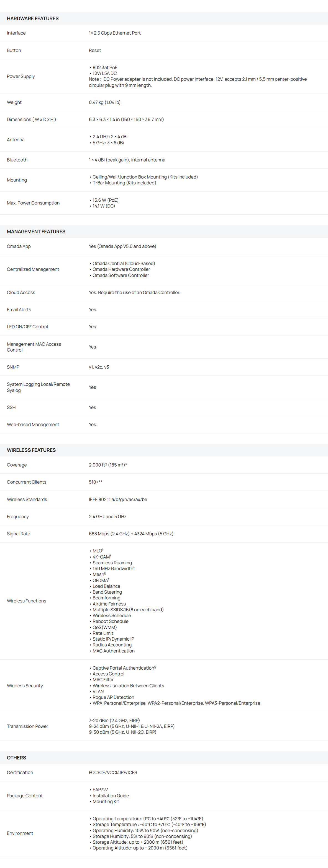Select the Dimensions (W x D x H) label
Viewport: 328px width, 868px height.
[31, 119]
